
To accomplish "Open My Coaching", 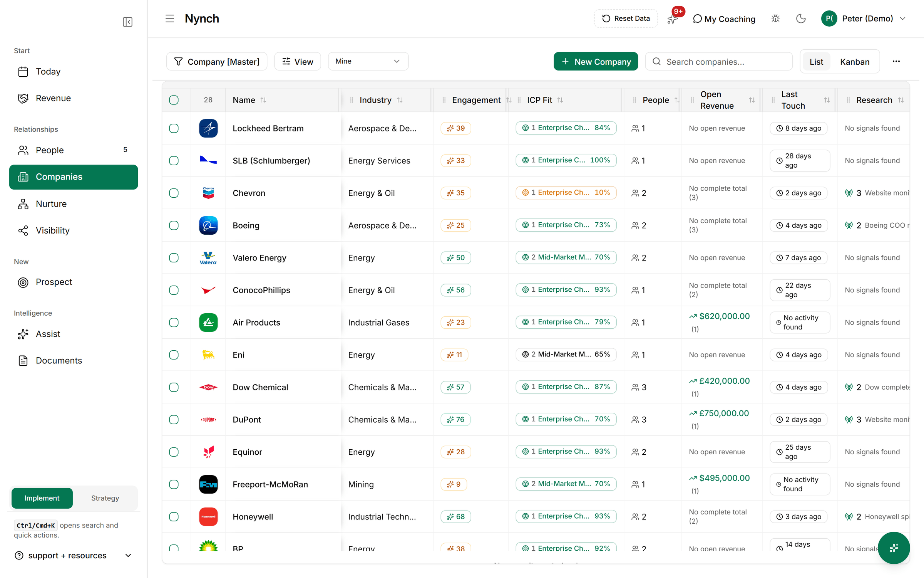I will [x=724, y=18].
